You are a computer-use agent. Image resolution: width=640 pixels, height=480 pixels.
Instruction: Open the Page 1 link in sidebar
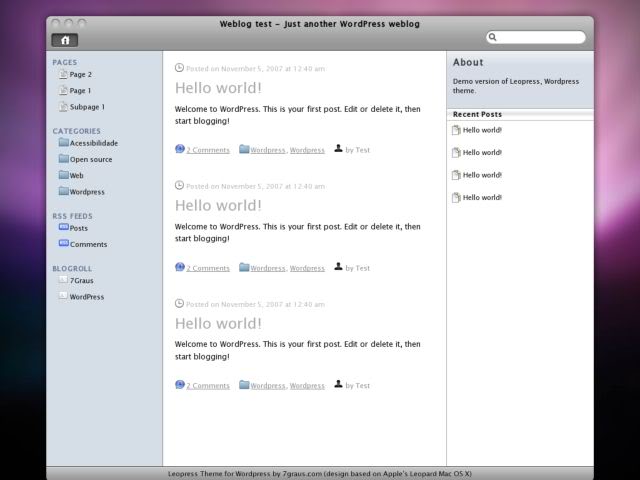tap(80, 91)
